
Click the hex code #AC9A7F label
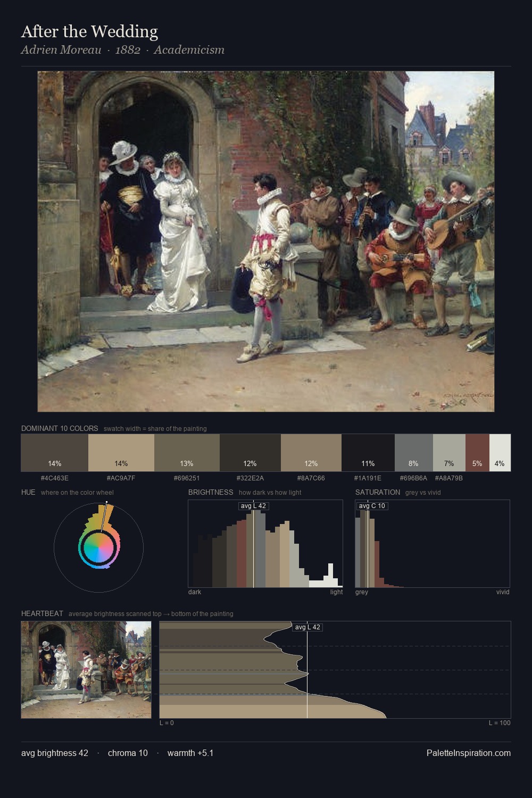click(121, 478)
